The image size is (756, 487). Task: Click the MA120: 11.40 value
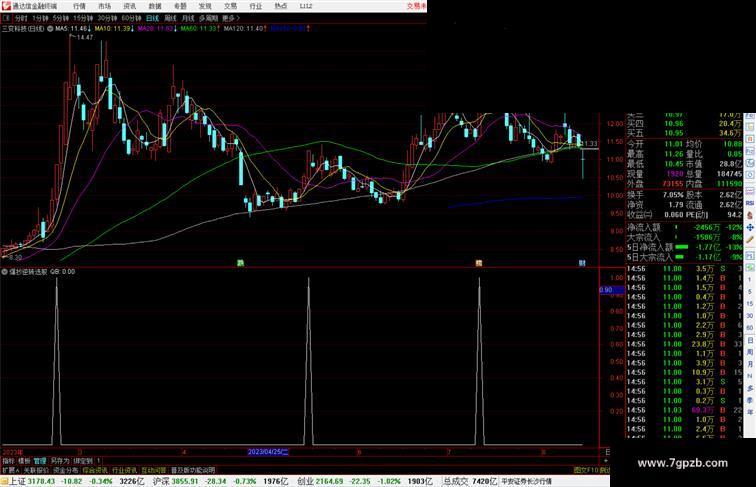click(x=245, y=29)
